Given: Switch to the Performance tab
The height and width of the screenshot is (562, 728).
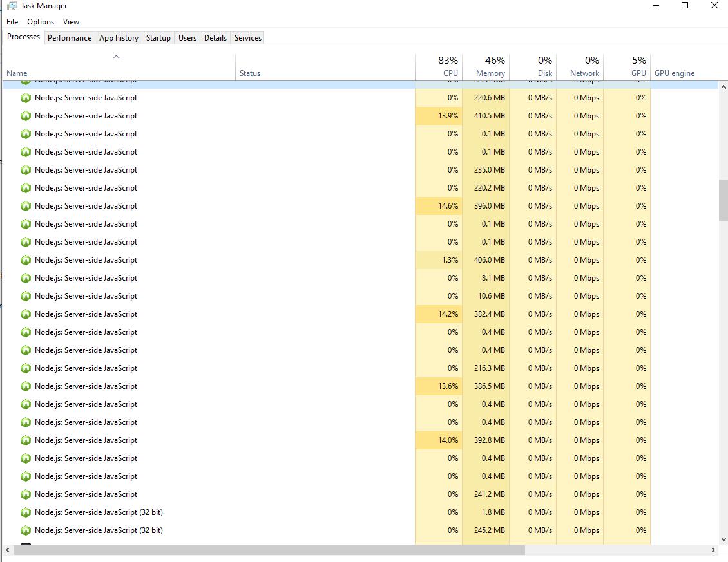Looking at the screenshot, I should click(70, 37).
